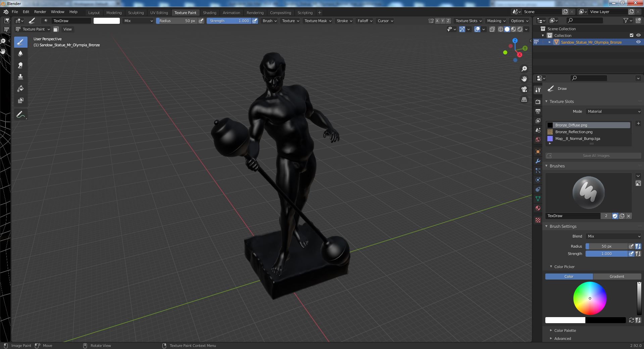Open the Texture Slots header dropdown
Viewport: 644px width, 349px height.
click(x=468, y=21)
